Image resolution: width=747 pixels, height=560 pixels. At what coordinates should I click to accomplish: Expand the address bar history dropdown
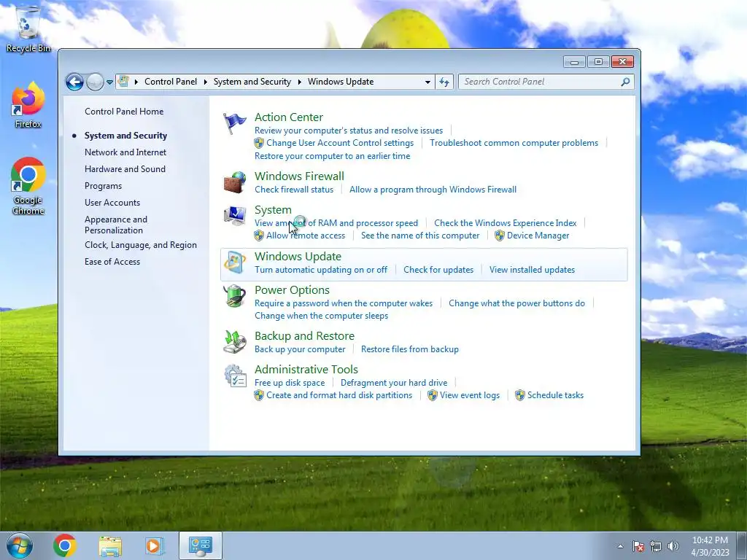click(x=427, y=82)
